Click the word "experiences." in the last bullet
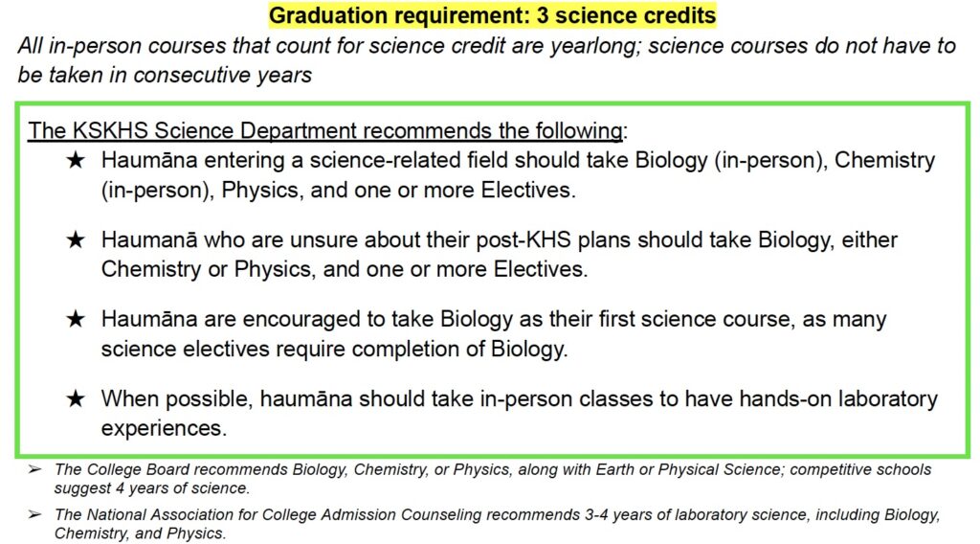 (165, 427)
